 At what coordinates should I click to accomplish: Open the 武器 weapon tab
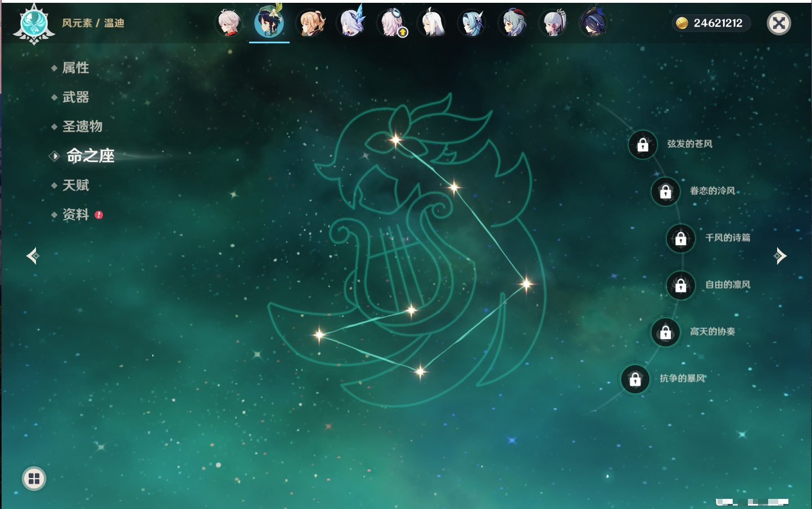pos(75,97)
